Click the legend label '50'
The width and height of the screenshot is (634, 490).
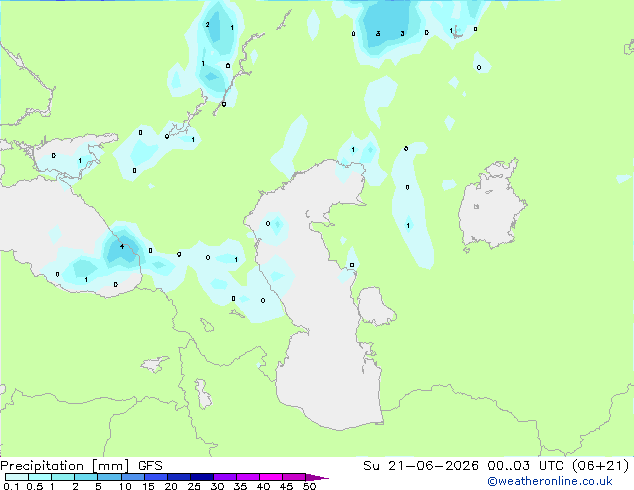pyautogui.click(x=309, y=486)
